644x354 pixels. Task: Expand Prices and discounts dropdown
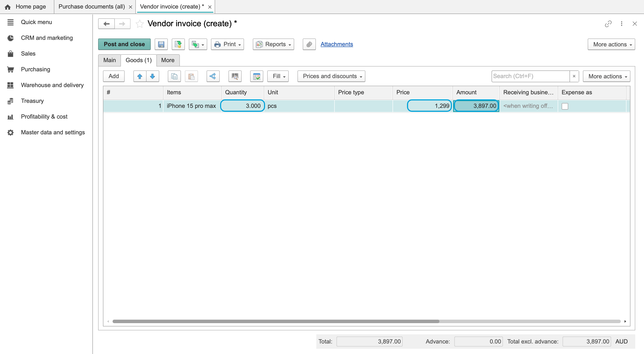click(331, 76)
